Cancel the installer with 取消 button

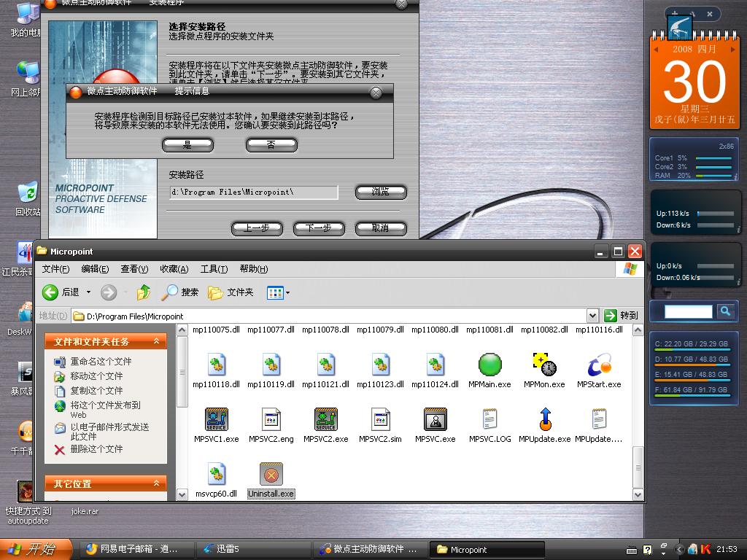coord(381,228)
